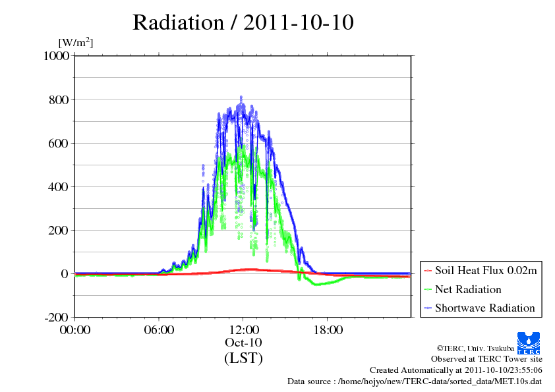Click the '00:00' x-axis label
This screenshot has height=392, width=555.
click(x=75, y=330)
